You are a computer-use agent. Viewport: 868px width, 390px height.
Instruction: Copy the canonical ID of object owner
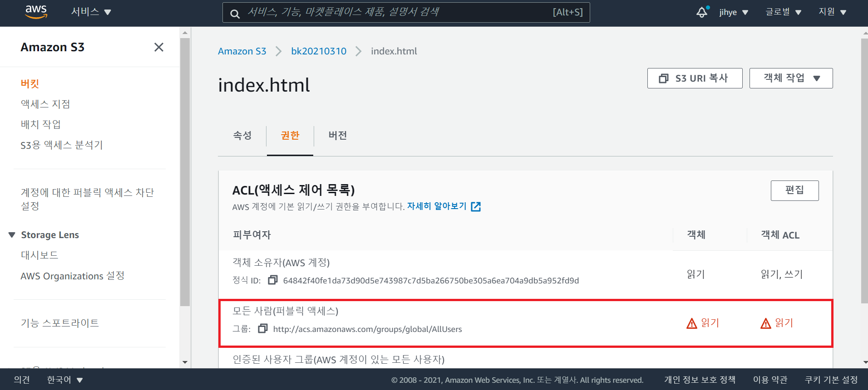(x=272, y=280)
